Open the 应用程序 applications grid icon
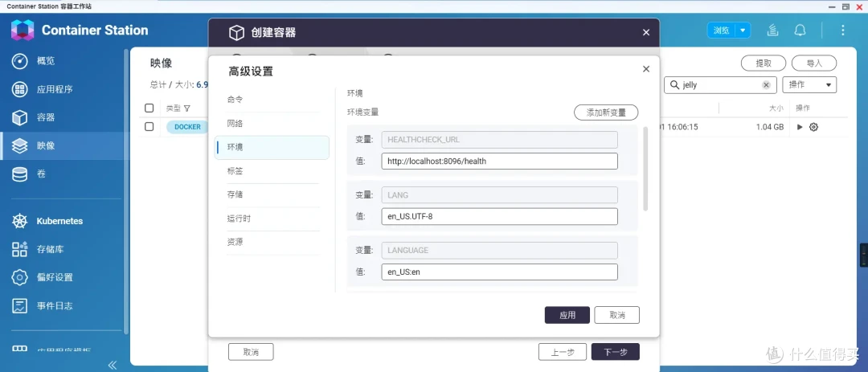Screen dimensions: 868x372 pos(20,89)
